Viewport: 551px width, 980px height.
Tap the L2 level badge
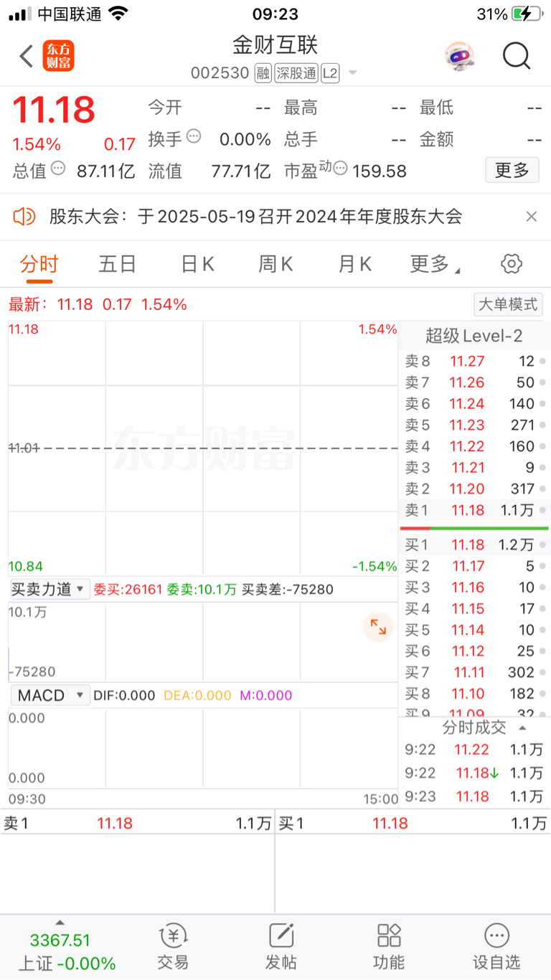(330, 73)
